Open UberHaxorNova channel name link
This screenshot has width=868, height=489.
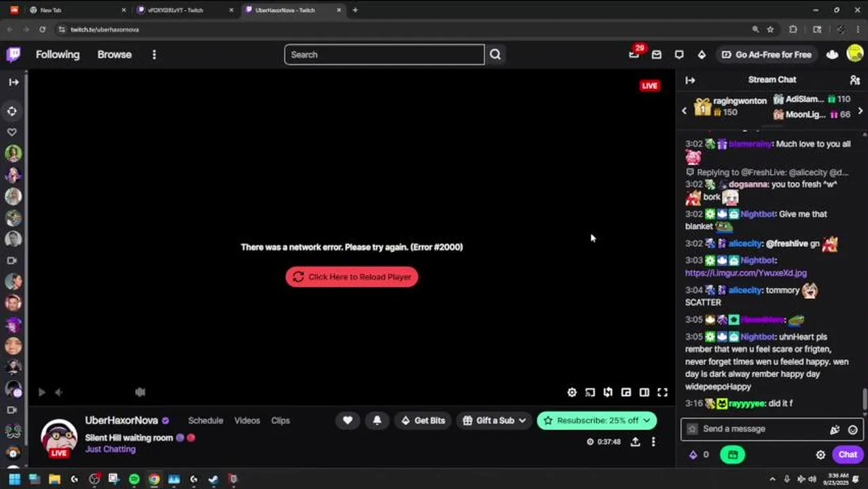tap(122, 420)
